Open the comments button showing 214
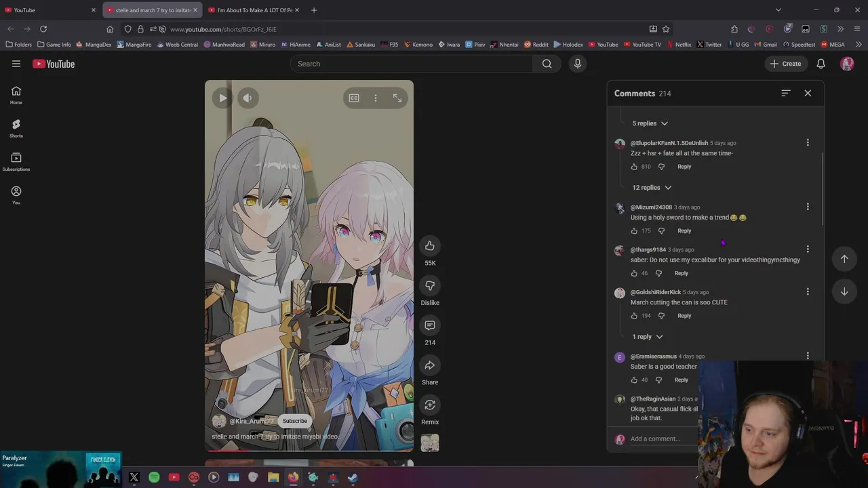 click(430, 325)
